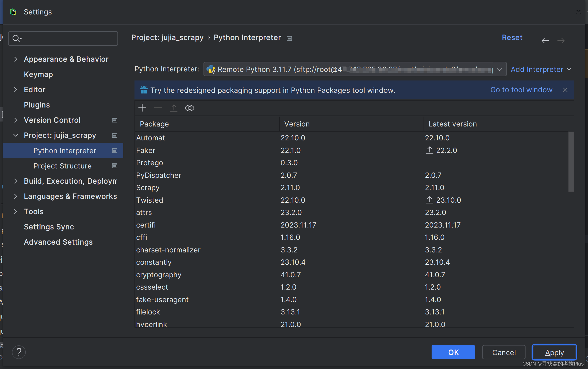Click the uninstall package minus icon
Image resolution: width=588 pixels, height=369 pixels.
158,108
